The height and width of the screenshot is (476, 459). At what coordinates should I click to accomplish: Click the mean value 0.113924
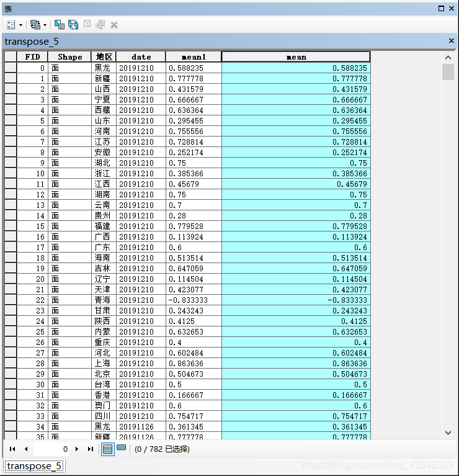[296, 236]
